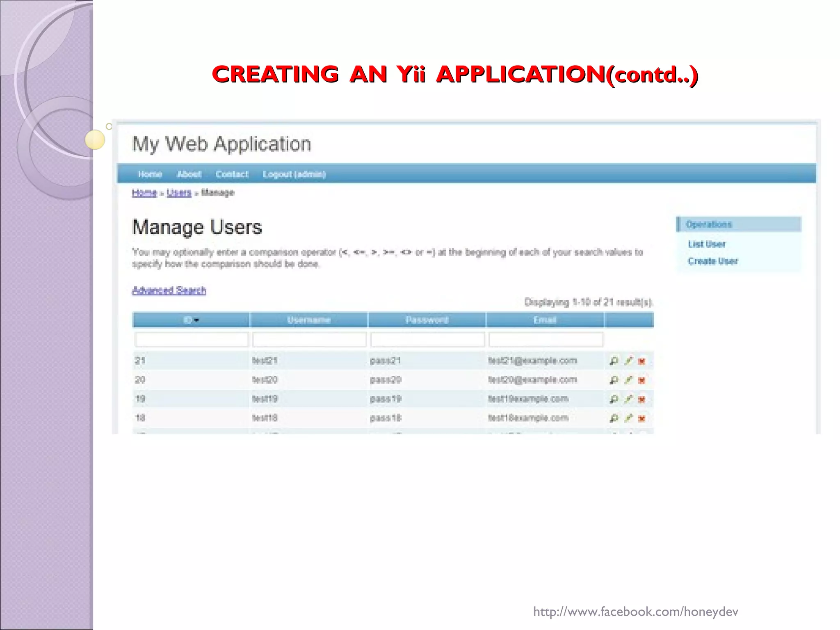
Task: Click the My Web Application title
Action: point(221,145)
